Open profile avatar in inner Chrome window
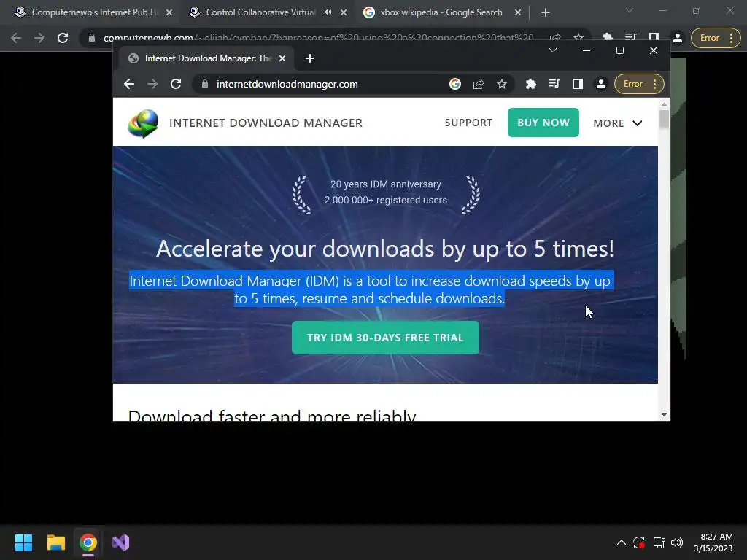The image size is (747, 560). point(601,85)
